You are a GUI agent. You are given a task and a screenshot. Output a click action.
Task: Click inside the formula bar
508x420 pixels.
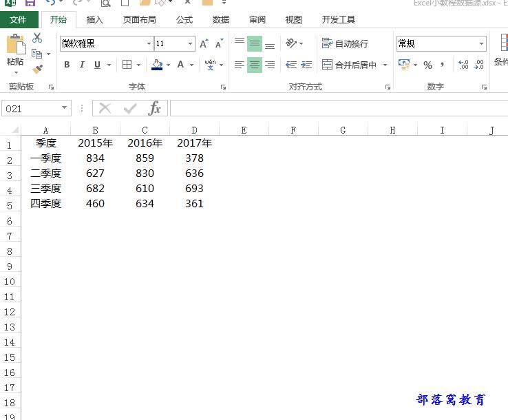[x=339, y=108]
